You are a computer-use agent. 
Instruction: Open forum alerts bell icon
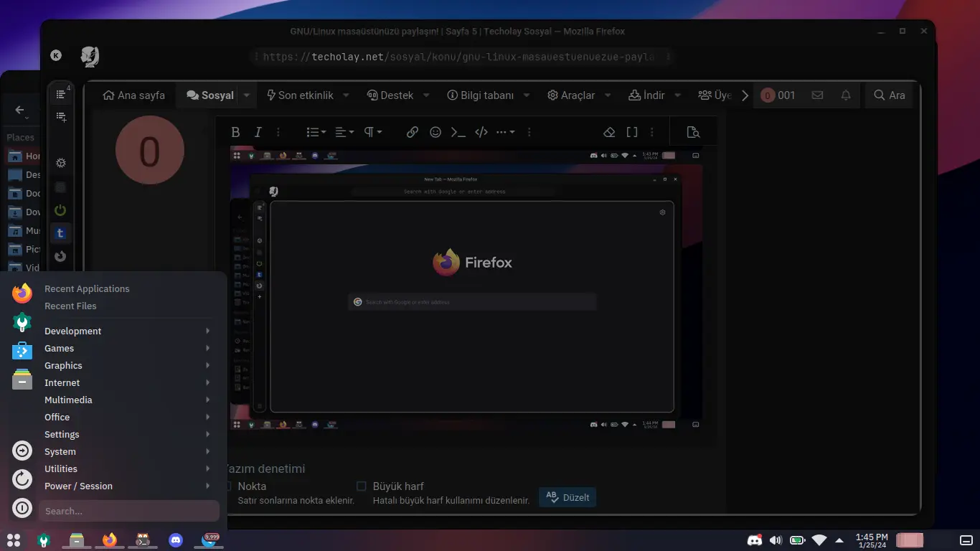pyautogui.click(x=846, y=95)
